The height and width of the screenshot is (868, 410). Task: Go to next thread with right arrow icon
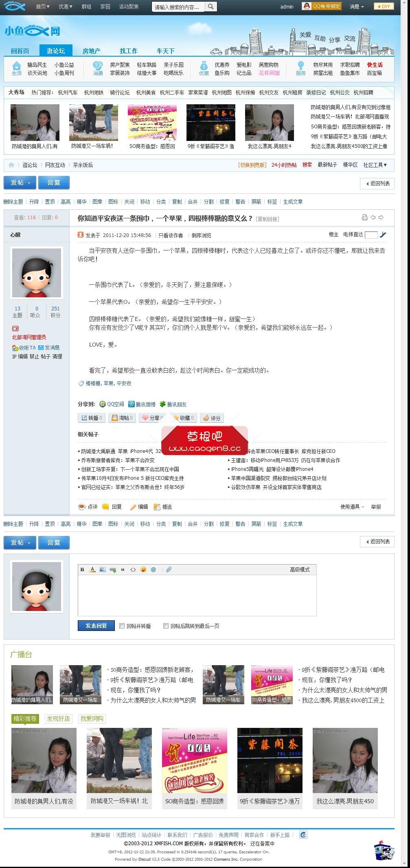pyautogui.click(x=381, y=218)
